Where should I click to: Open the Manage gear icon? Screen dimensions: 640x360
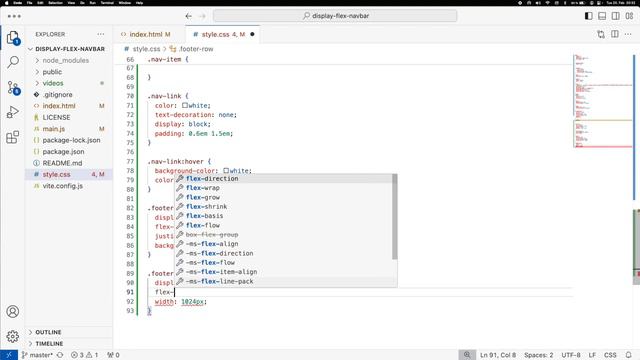tap(13, 336)
